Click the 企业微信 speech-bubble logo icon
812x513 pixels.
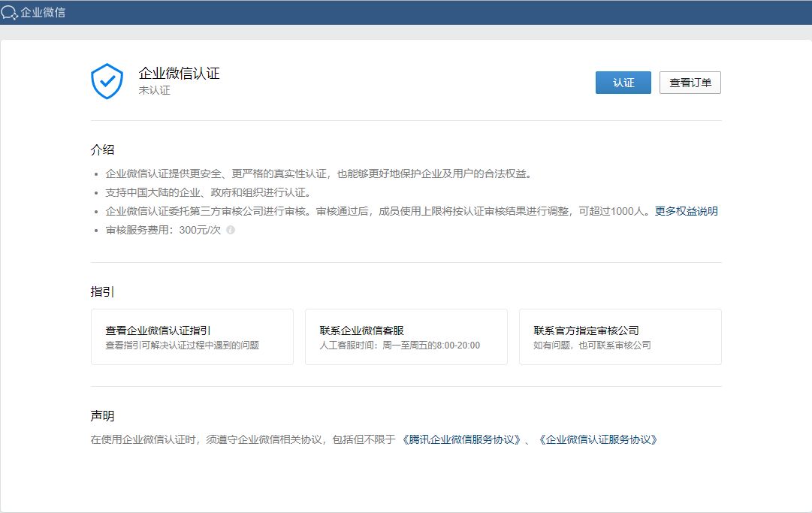pos(9,13)
